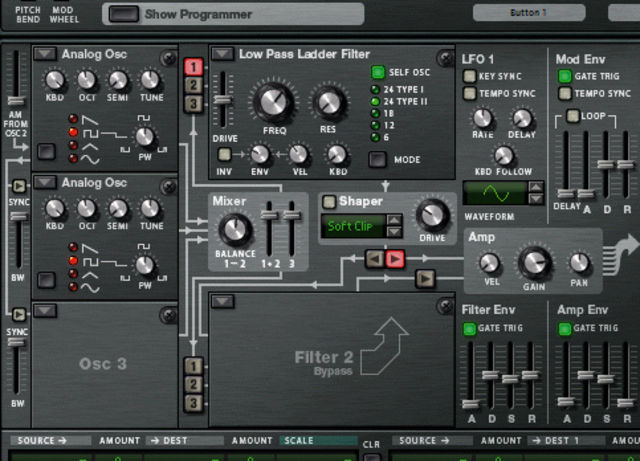
Task: Toggle Osc 2 SYNC arrow button
Action: click(19, 186)
